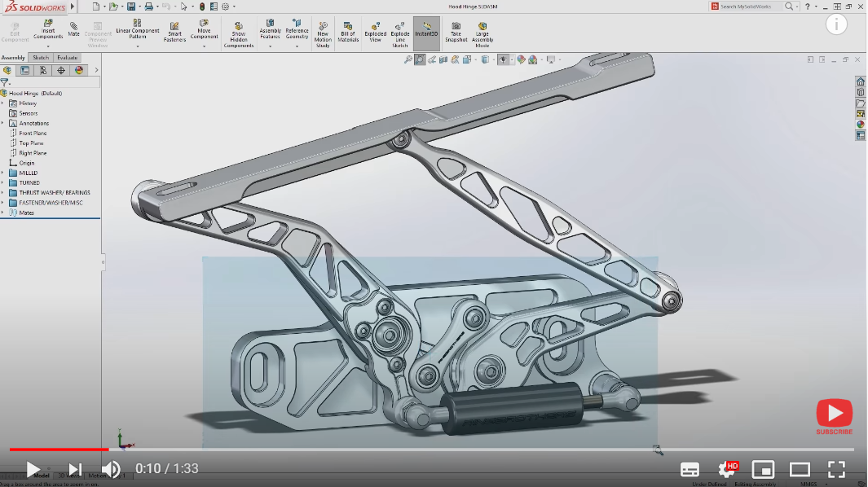Click the Open file icon
868x487 pixels.
click(113, 7)
